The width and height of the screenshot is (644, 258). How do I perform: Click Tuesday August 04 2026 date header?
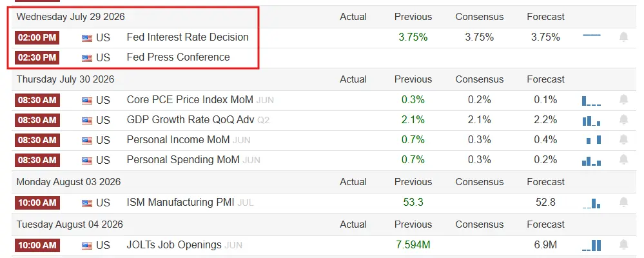pos(70,224)
